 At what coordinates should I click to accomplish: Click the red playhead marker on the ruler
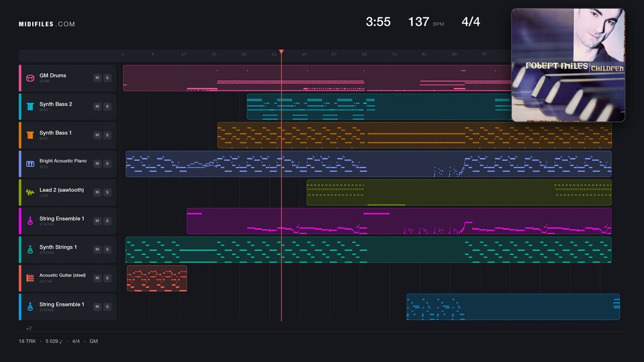click(282, 51)
